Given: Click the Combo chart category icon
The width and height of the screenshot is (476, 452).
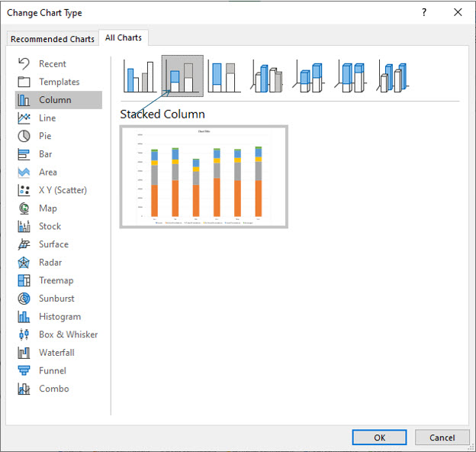Looking at the screenshot, I should pyautogui.click(x=24, y=389).
